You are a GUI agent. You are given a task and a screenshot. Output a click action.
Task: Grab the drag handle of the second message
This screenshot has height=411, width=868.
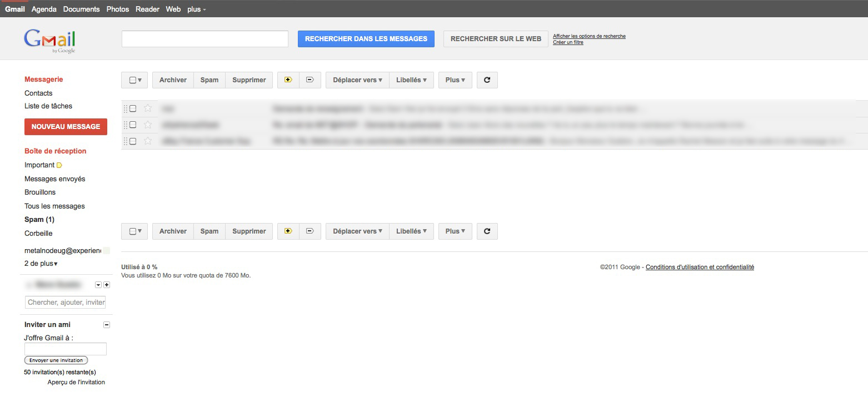126,125
